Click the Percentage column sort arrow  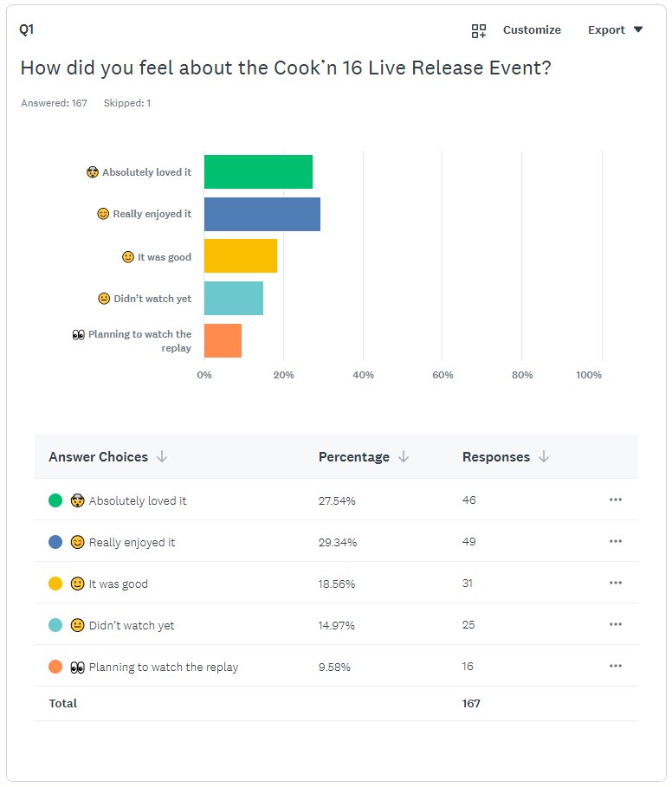tap(404, 457)
